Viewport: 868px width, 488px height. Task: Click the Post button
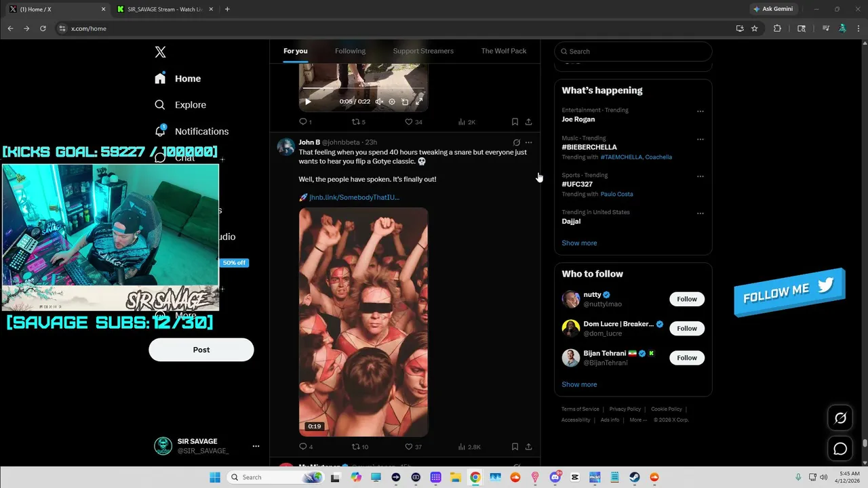point(201,350)
